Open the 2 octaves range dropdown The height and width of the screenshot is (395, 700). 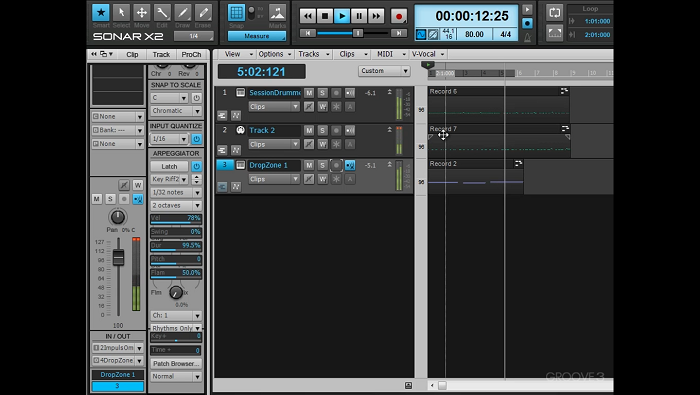(176, 205)
